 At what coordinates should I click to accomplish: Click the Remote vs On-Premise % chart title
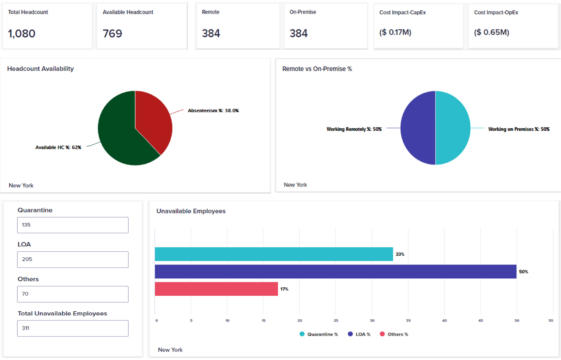pyautogui.click(x=317, y=69)
